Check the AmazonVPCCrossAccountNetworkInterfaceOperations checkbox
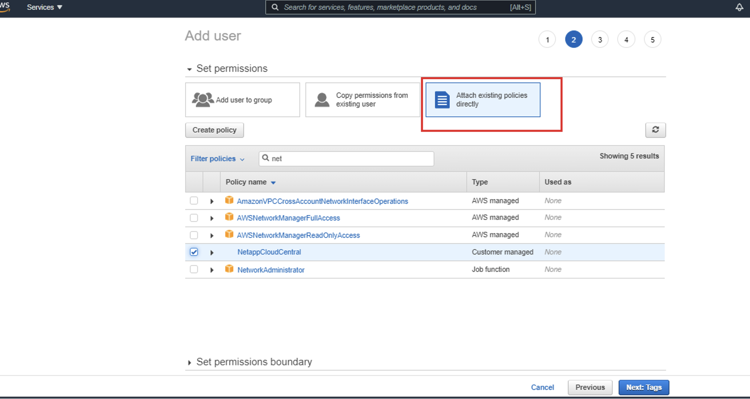Screen dimensions: 750x399 194,200
